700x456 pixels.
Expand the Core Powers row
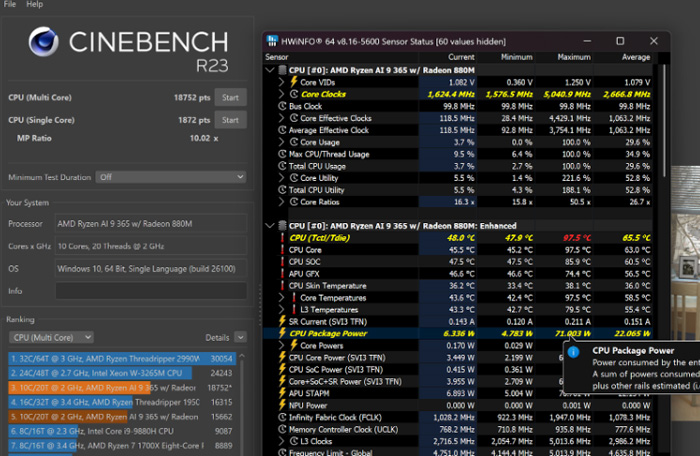(281, 345)
